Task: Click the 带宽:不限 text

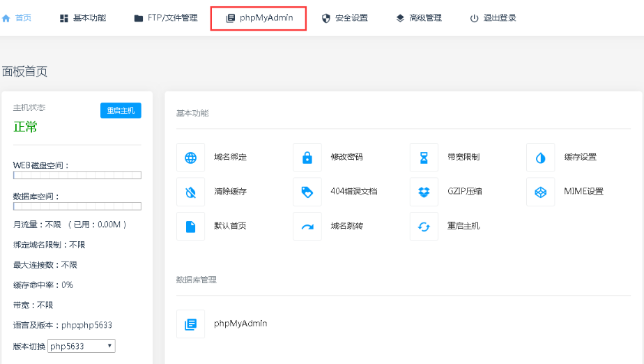Action: [x=33, y=305]
